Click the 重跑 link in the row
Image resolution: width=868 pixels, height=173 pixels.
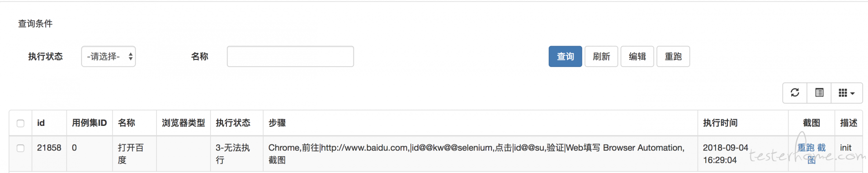click(x=806, y=148)
